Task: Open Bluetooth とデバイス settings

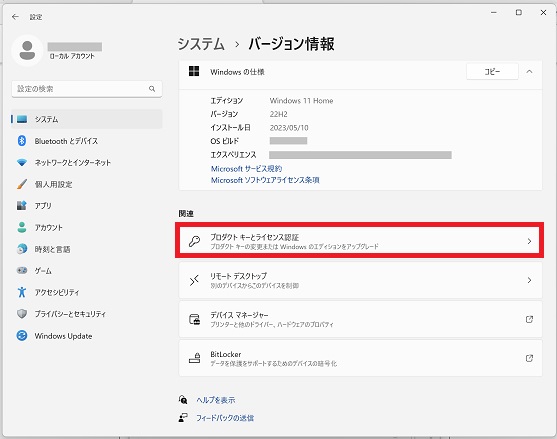Action: pyautogui.click(x=87, y=141)
